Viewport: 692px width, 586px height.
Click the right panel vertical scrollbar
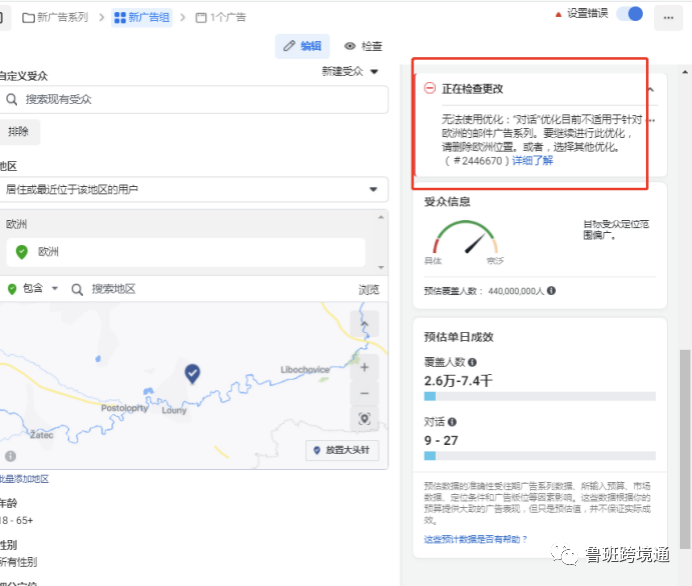coord(685,449)
